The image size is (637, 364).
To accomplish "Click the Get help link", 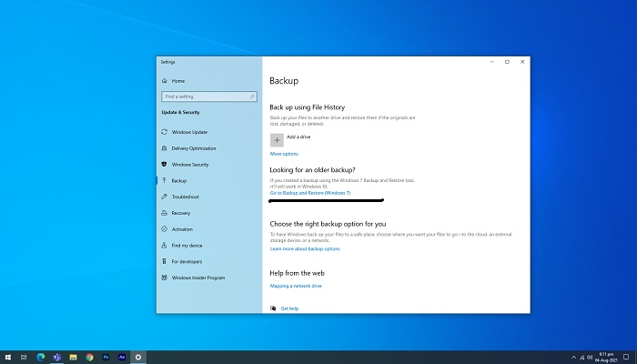I will pyautogui.click(x=289, y=308).
